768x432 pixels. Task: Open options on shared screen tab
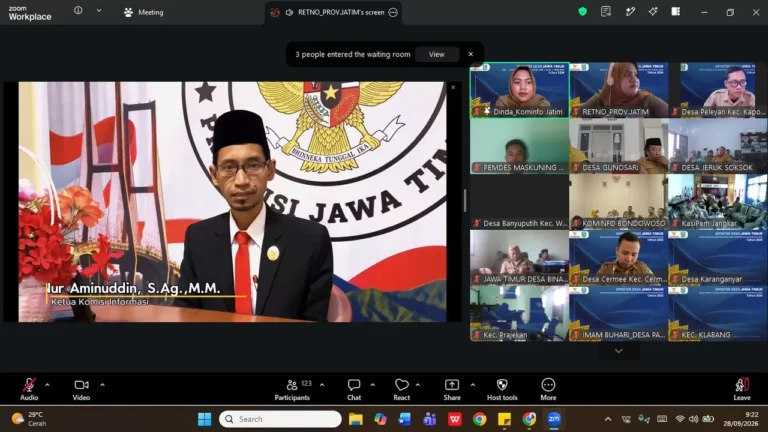[393, 12]
